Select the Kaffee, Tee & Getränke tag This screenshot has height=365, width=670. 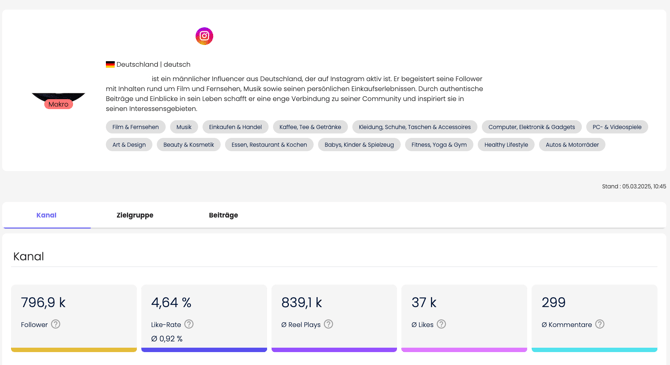[310, 127]
